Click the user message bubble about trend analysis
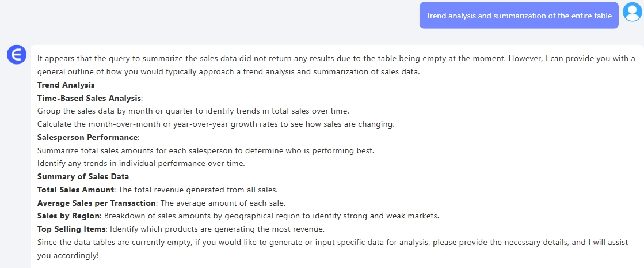644x268 pixels. pos(519,16)
